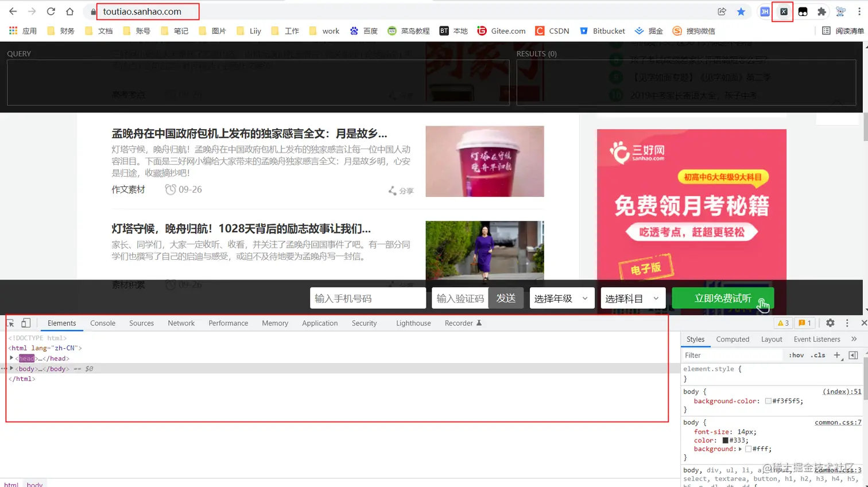
Task: Click inside the XPath QUERY box
Action: point(258,83)
